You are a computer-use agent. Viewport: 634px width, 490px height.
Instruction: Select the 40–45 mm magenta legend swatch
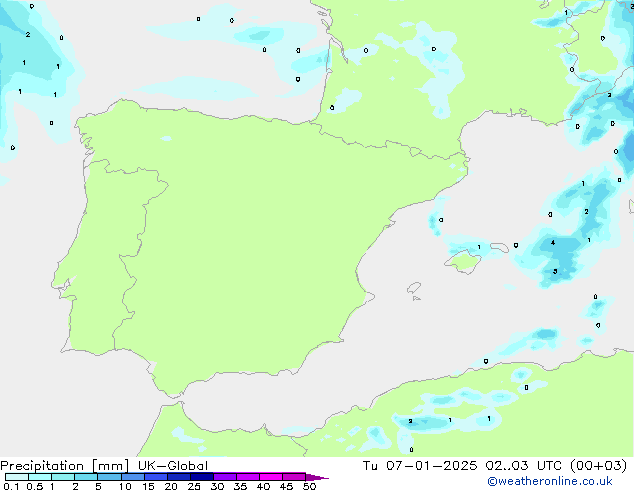coord(271,477)
